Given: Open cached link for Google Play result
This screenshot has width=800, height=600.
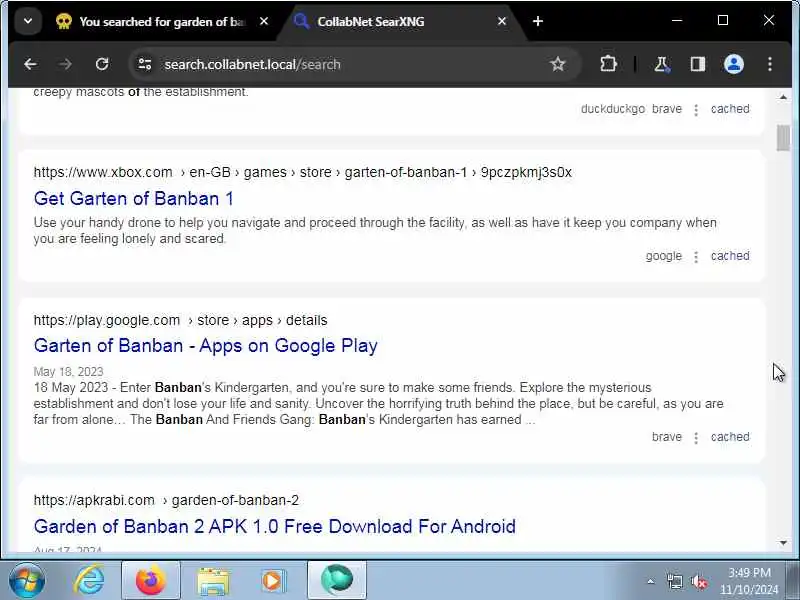Looking at the screenshot, I should point(730,437).
